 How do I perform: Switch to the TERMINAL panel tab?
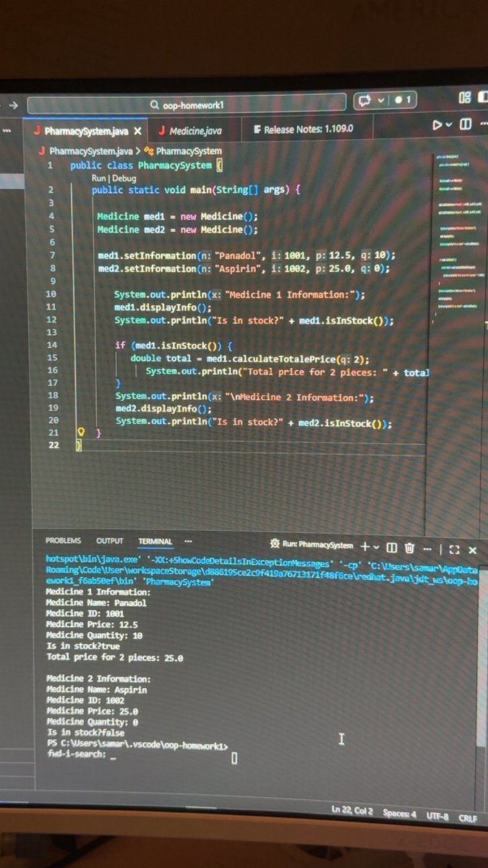tap(155, 541)
